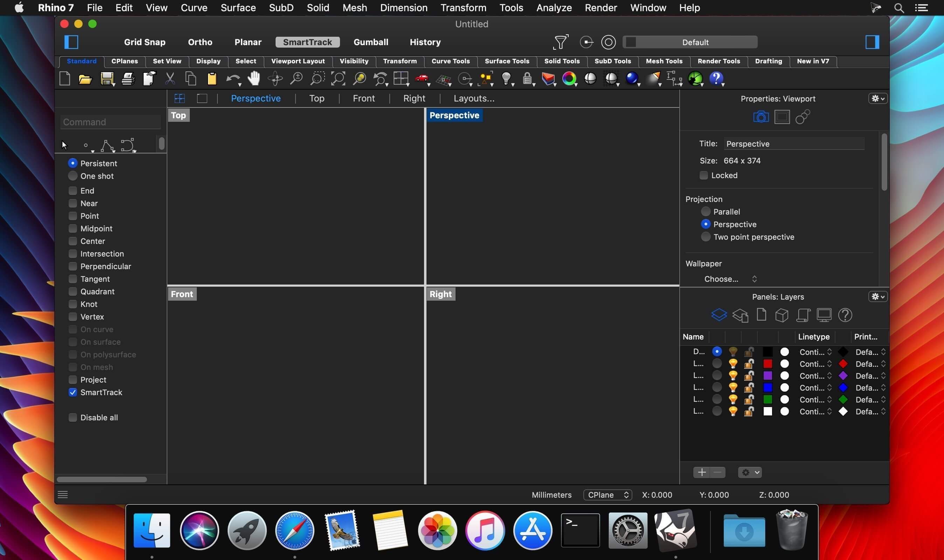The image size is (944, 560).
Task: Click the red layer color swatch
Action: (768, 364)
